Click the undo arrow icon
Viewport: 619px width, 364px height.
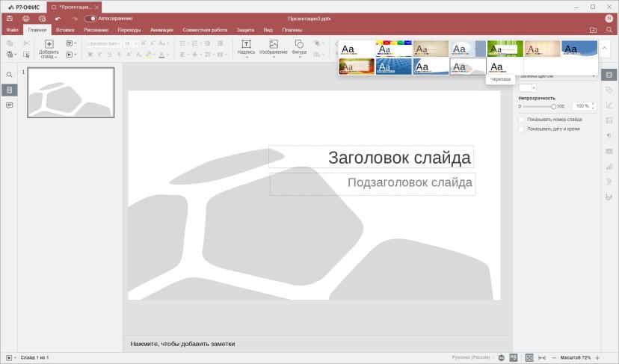pyautogui.click(x=58, y=19)
